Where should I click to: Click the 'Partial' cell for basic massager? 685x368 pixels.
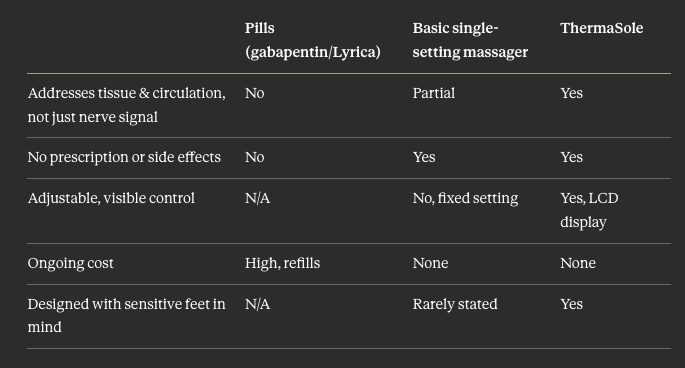tap(434, 93)
